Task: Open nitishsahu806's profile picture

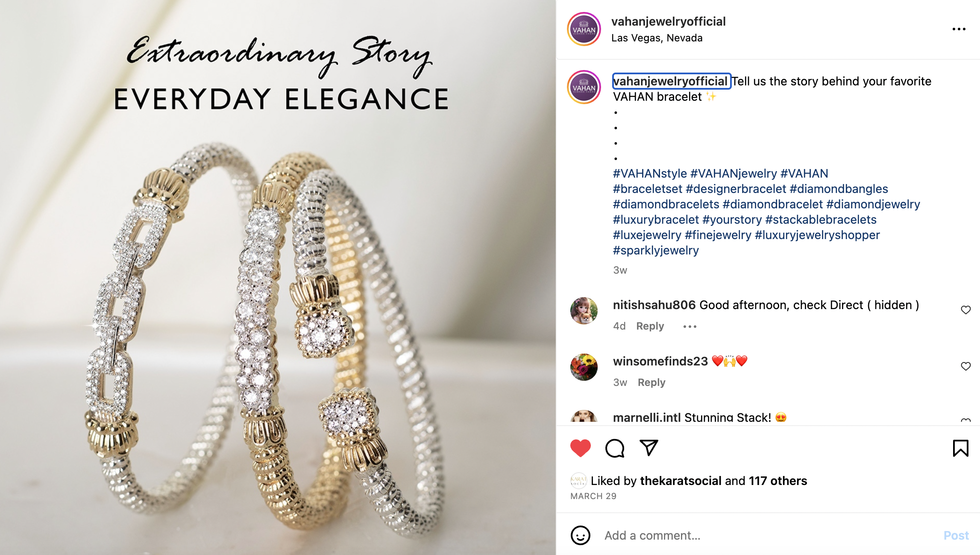Action: (584, 311)
